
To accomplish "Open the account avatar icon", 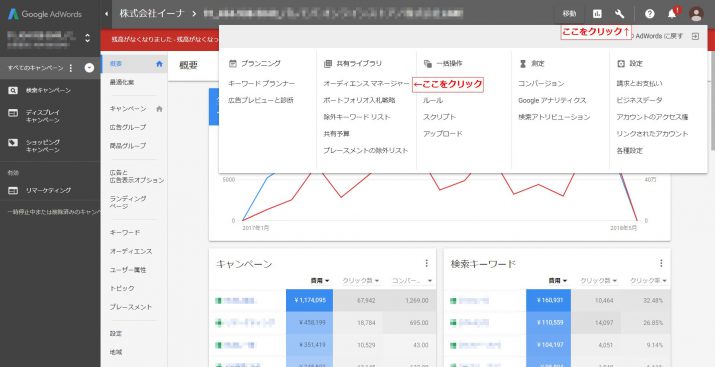I will tap(696, 14).
